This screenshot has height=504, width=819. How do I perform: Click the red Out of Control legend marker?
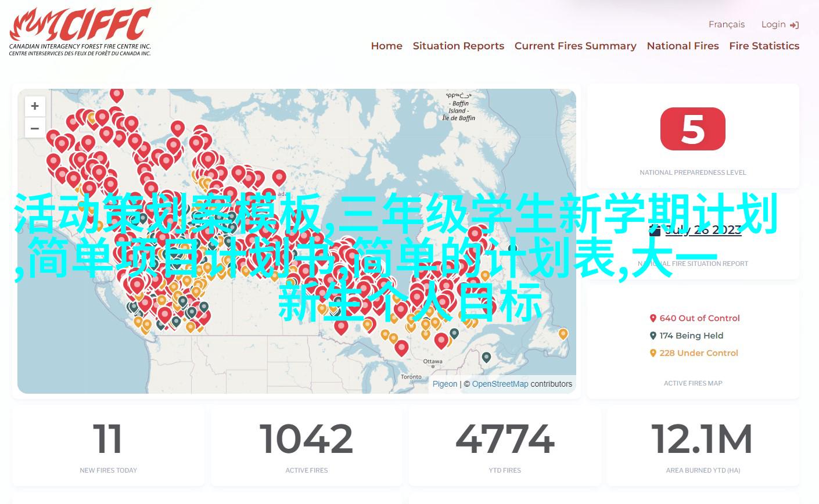coord(653,318)
